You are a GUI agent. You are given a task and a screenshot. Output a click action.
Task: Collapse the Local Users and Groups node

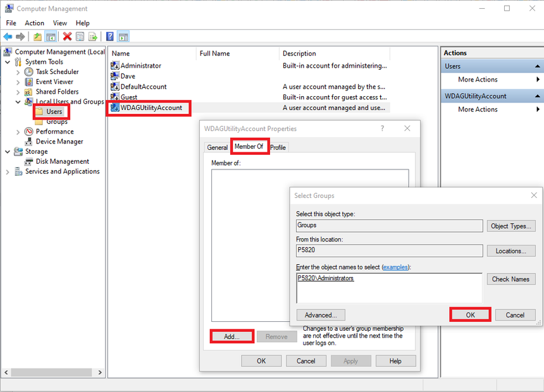click(18, 102)
